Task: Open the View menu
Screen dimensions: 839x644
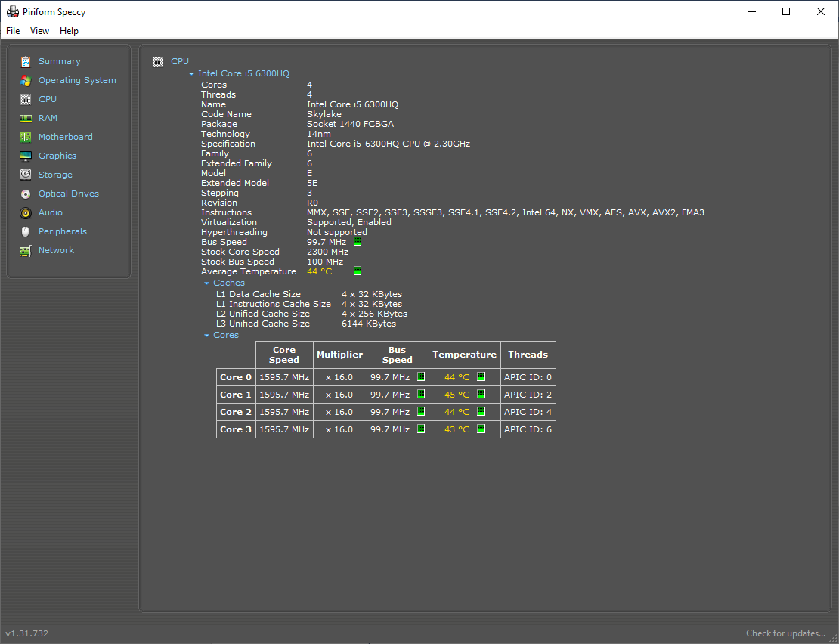Action: click(x=39, y=31)
